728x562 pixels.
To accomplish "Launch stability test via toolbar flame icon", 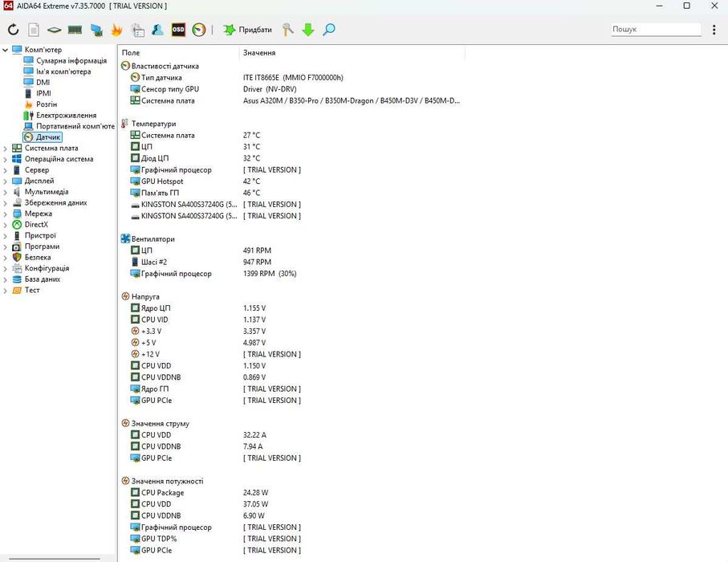I will (116, 30).
